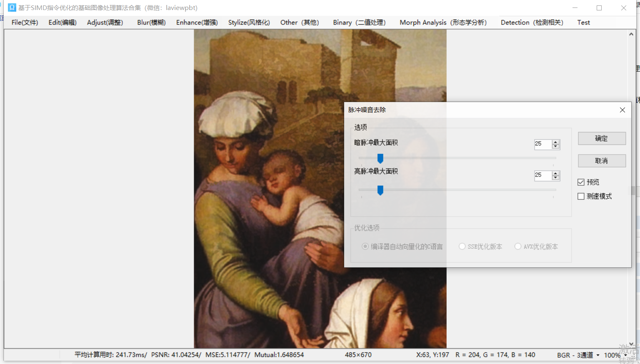Close the 脉冲噪音去除 dialog
This screenshot has width=640, height=364.
pyautogui.click(x=622, y=110)
